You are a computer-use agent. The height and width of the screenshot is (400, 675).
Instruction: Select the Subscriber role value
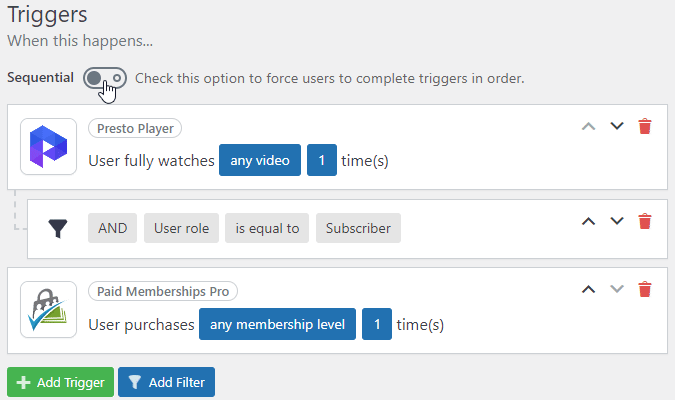point(359,228)
